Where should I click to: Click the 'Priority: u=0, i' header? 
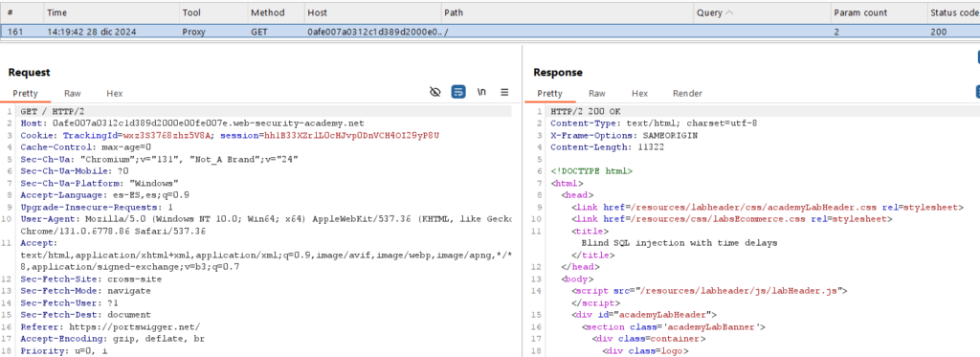(63, 350)
